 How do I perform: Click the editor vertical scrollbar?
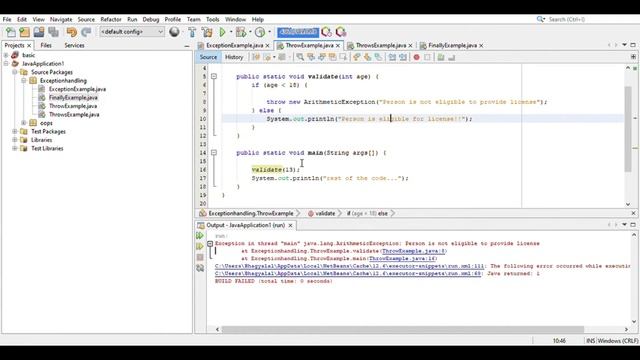coord(628,129)
